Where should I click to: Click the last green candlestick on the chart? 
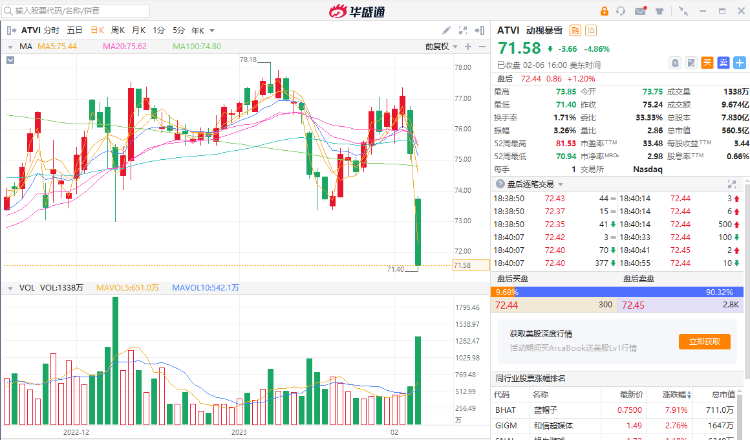coord(418,232)
